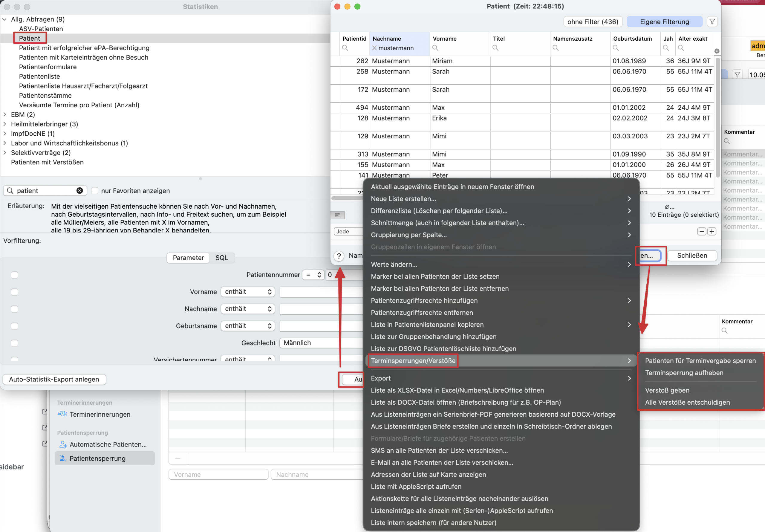The width and height of the screenshot is (765, 532).
Task: Click search icon under Vorname column header
Action: coord(435,48)
